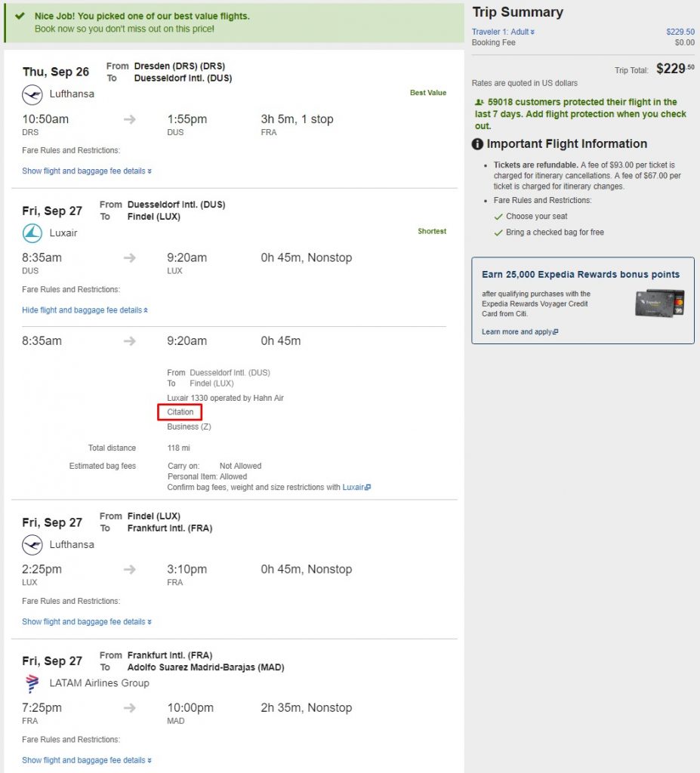Click the LATAM Airlines Group logo
Image resolution: width=700 pixels, height=773 pixels.
coord(32,684)
